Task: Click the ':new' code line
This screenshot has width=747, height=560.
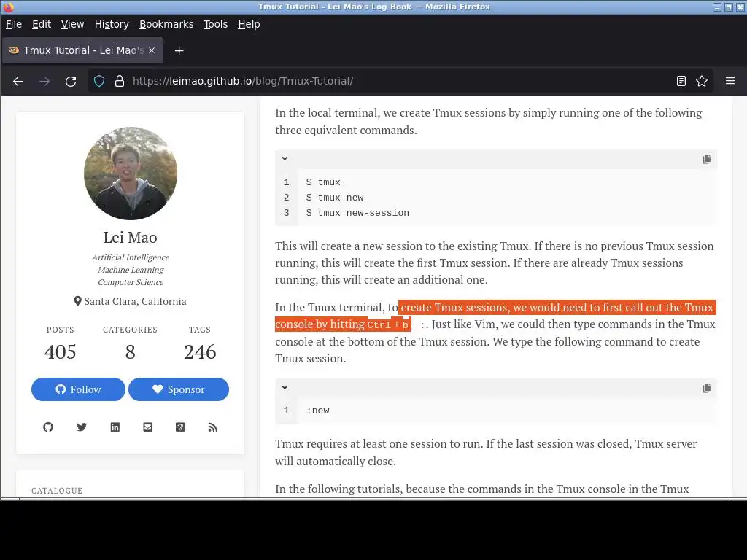Action: (318, 411)
